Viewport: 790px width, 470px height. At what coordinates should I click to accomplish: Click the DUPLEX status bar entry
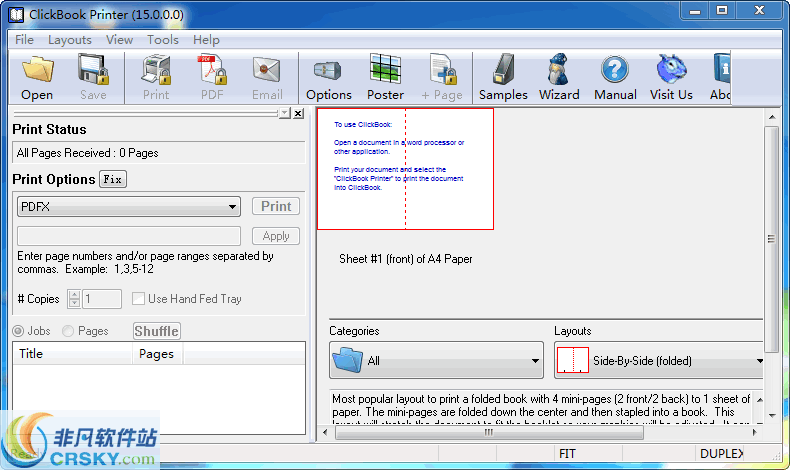(721, 453)
